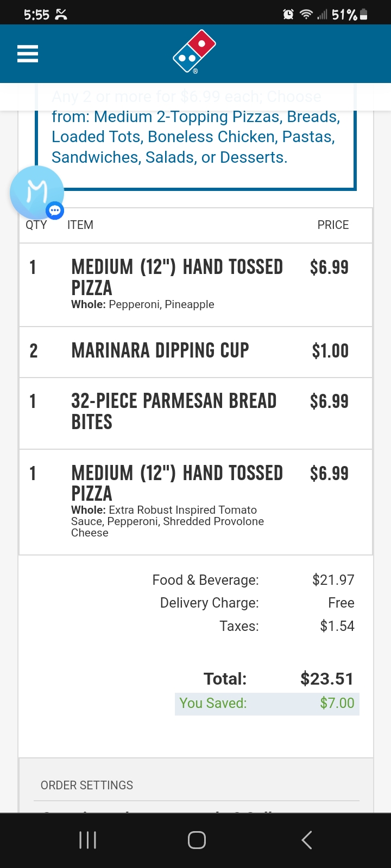Tap the Taxes $1.54 line
The width and height of the screenshot is (391, 868).
[286, 626]
